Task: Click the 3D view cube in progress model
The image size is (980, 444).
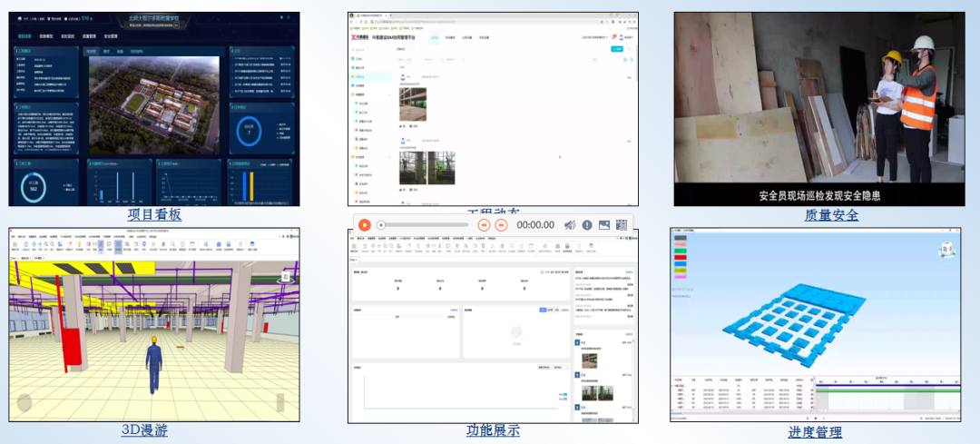Action: click(946, 250)
